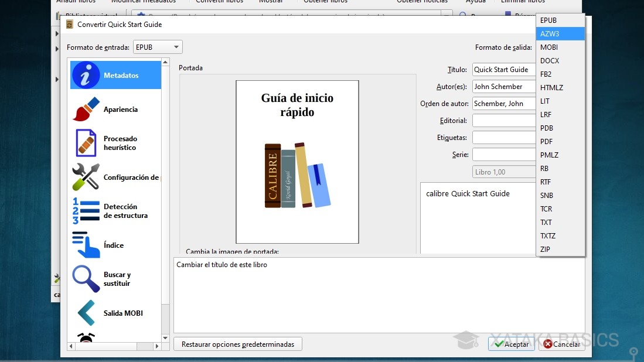Viewport: 644px width, 362px height.
Task: Click inside the Título field
Action: (x=503, y=69)
